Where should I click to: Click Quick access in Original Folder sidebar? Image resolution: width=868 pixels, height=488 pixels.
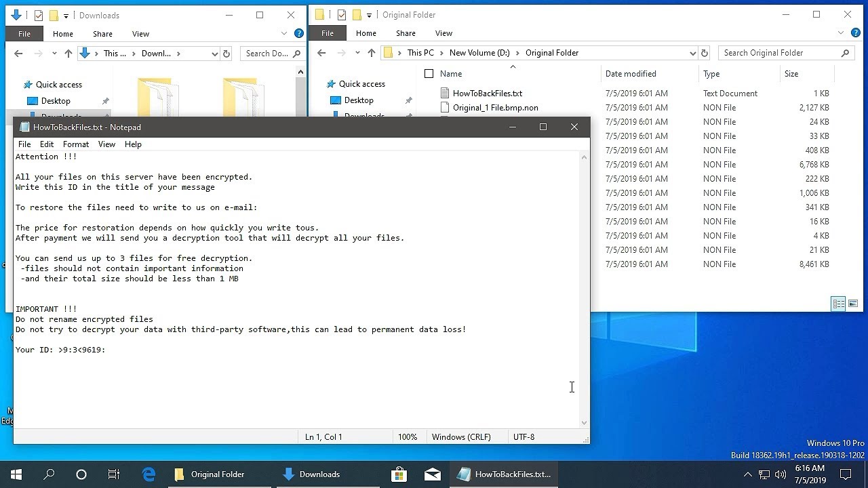pyautogui.click(x=361, y=84)
